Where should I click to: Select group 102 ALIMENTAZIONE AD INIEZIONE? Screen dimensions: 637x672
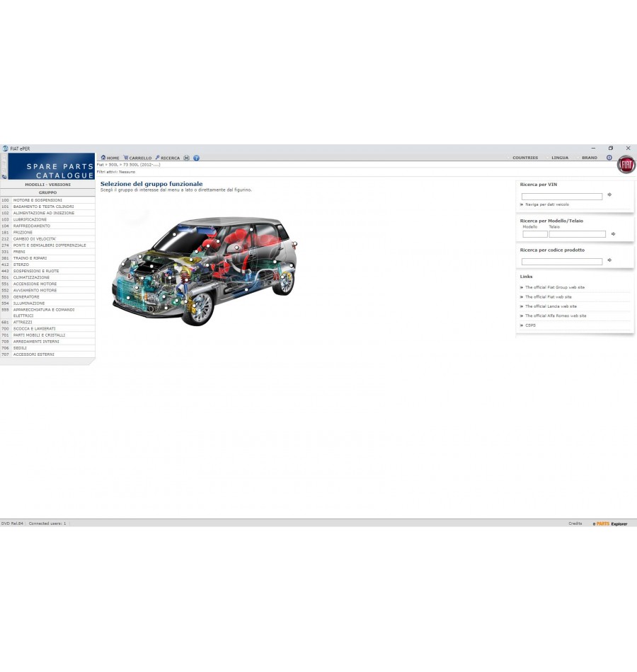pyautogui.click(x=47, y=213)
